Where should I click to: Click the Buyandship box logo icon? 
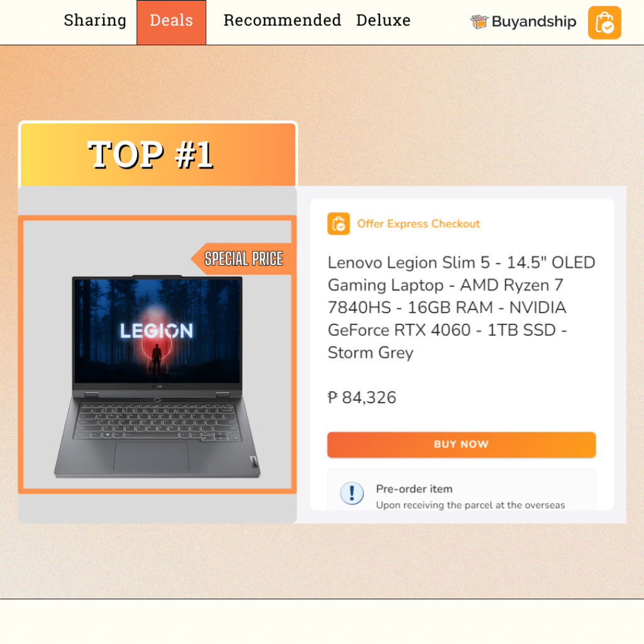479,21
